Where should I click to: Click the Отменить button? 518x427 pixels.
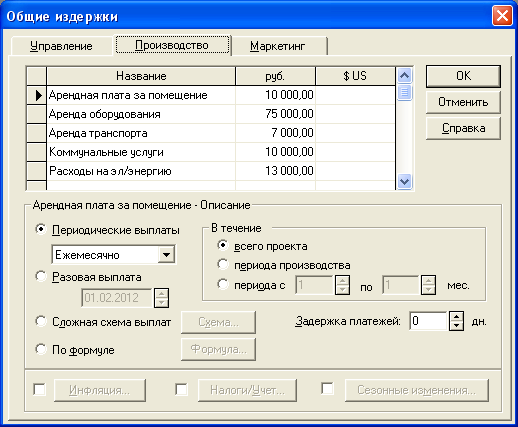click(463, 102)
